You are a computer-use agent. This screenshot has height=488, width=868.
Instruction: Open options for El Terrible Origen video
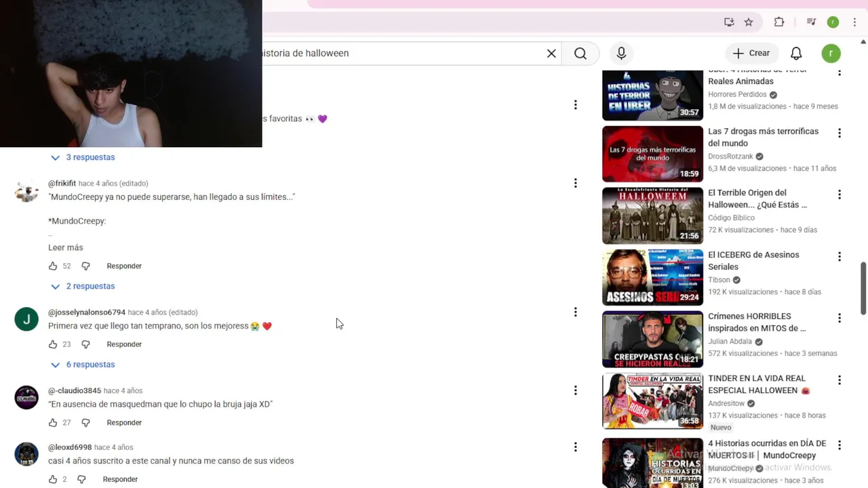pyautogui.click(x=839, y=195)
